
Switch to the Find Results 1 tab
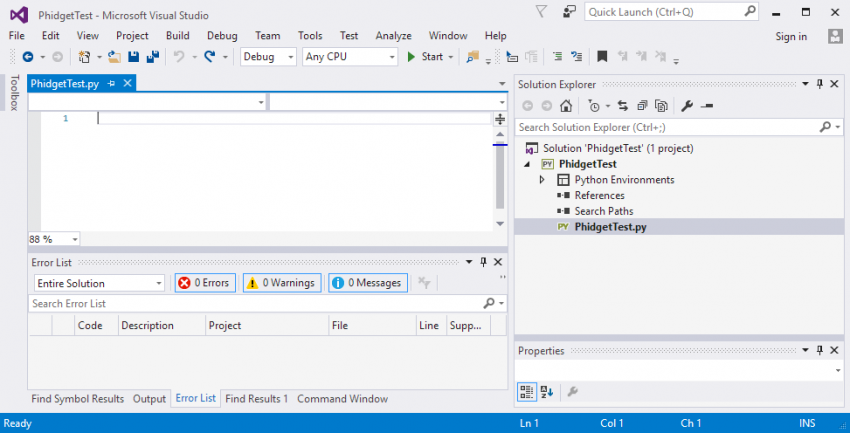click(x=256, y=399)
